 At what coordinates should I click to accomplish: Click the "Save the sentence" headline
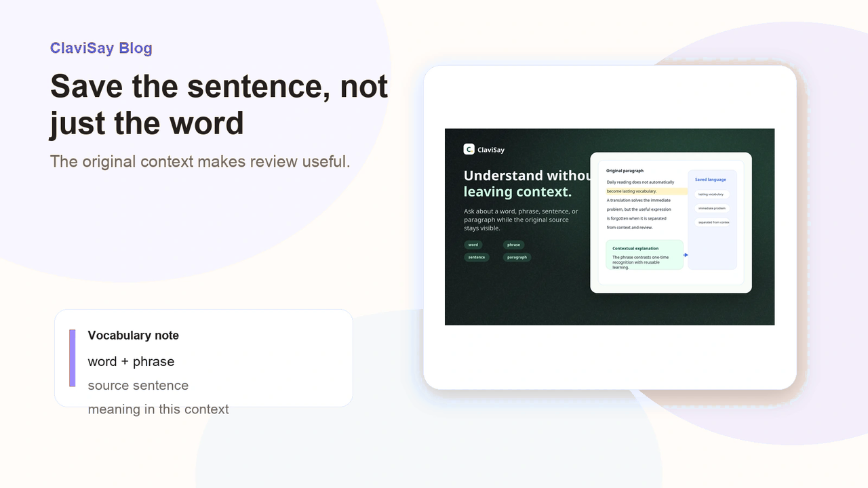pyautogui.click(x=219, y=104)
